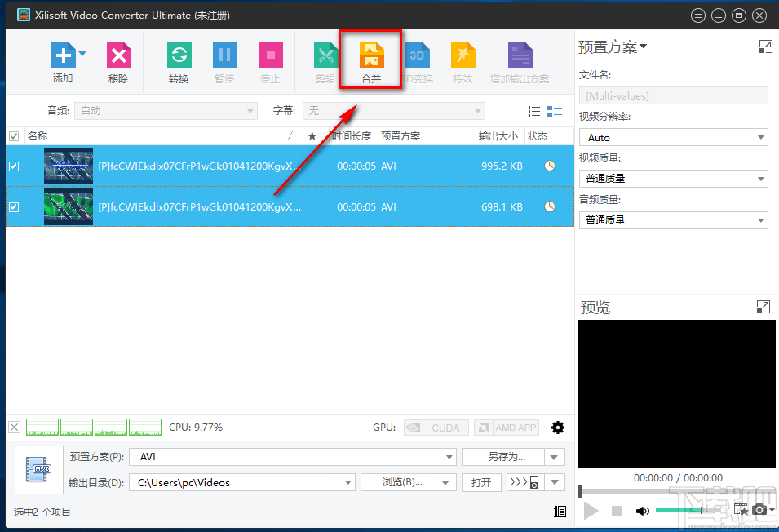Click the Open (打开) folder button
The height and width of the screenshot is (532, 779).
point(481,482)
